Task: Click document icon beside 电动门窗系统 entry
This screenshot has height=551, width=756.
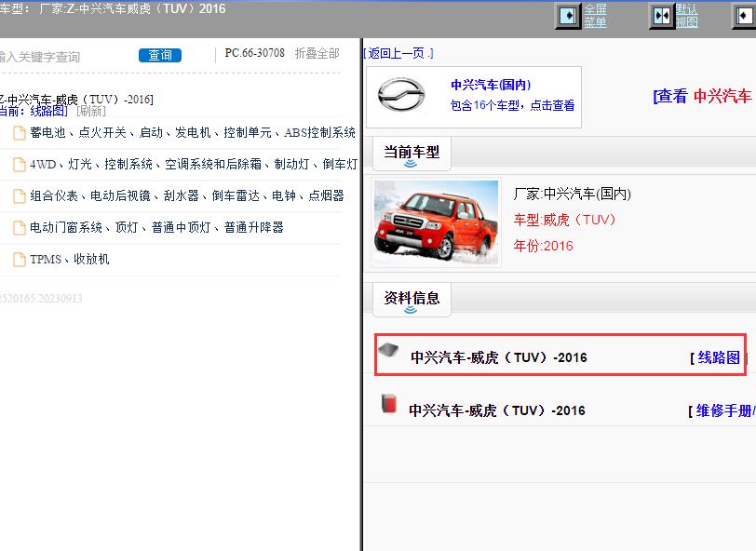Action: click(x=20, y=228)
